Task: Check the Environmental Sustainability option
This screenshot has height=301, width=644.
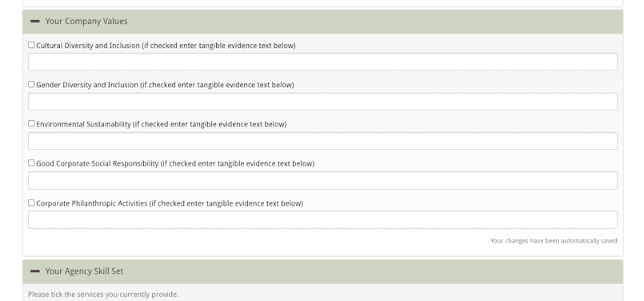Action: (31, 124)
